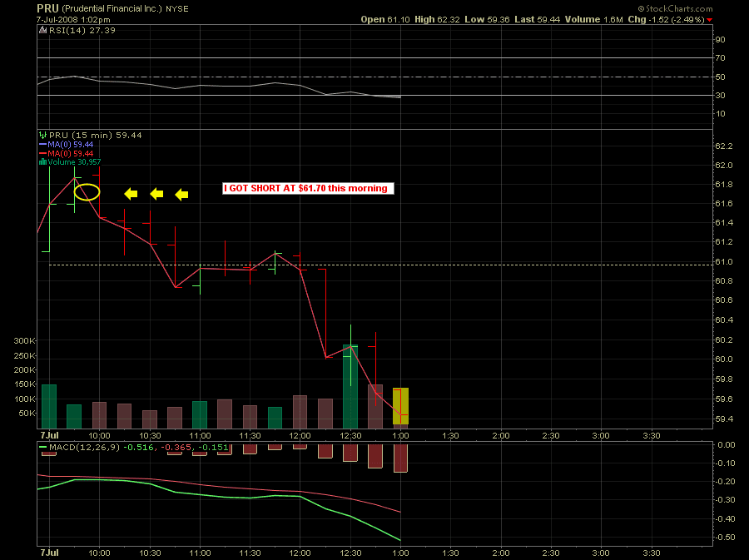
Task: Open the StockCharts.com credit link
Action: [x=676, y=8]
